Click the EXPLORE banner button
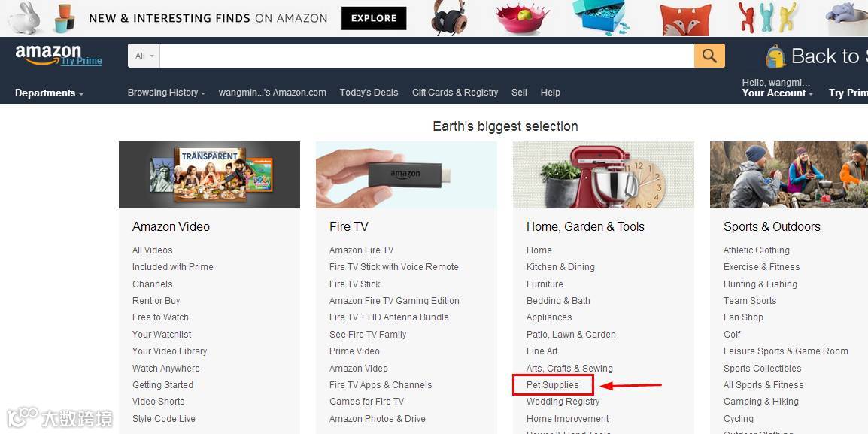The image size is (868, 434). [374, 18]
